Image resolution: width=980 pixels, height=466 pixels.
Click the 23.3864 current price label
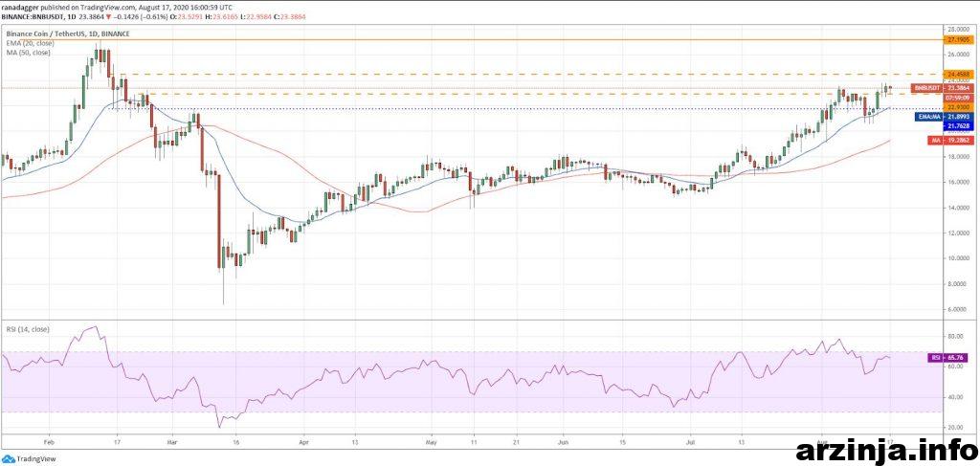pyautogui.click(x=958, y=89)
